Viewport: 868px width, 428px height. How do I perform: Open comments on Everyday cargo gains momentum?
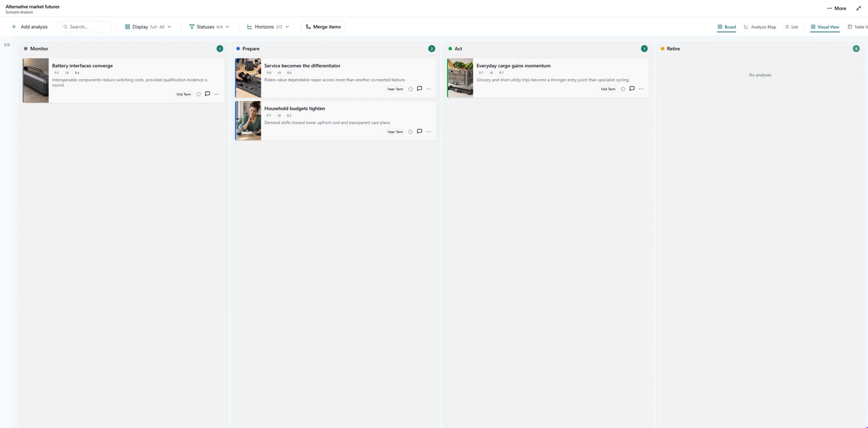coord(632,89)
